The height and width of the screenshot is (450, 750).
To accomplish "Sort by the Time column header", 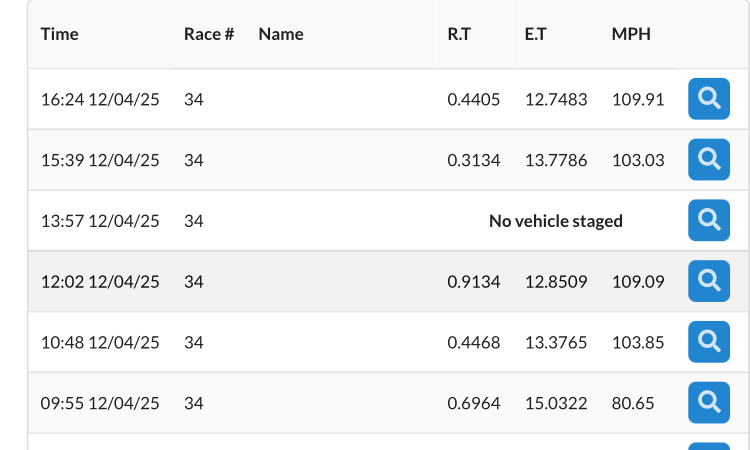I will click(x=59, y=34).
